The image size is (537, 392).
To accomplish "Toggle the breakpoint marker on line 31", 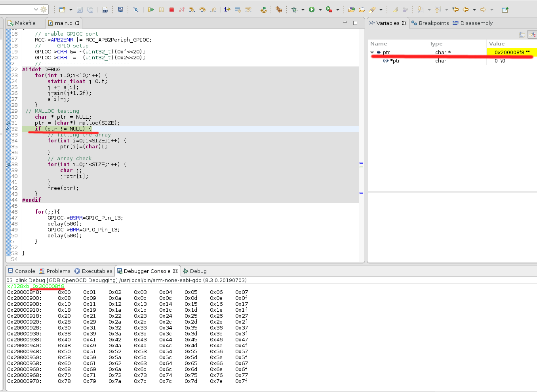I will (8, 123).
